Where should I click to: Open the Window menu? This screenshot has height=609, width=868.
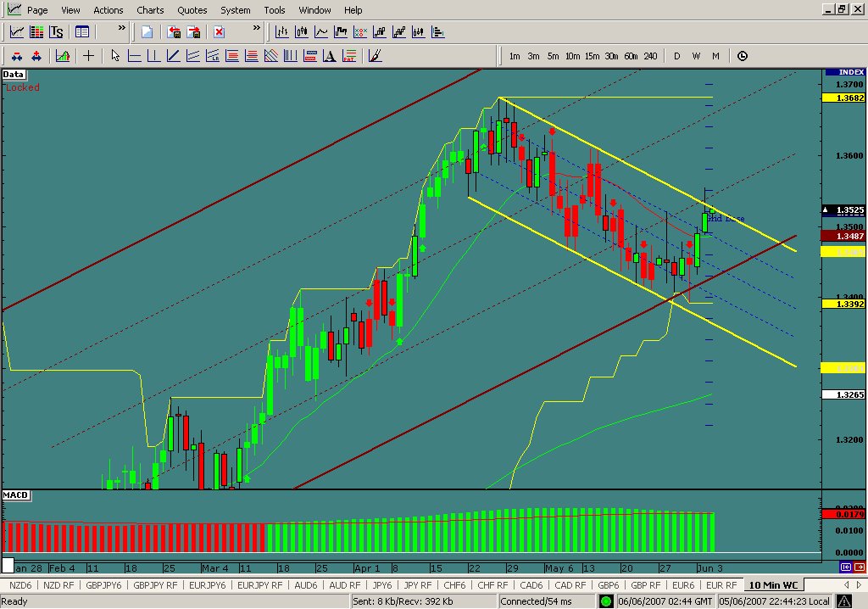click(314, 10)
